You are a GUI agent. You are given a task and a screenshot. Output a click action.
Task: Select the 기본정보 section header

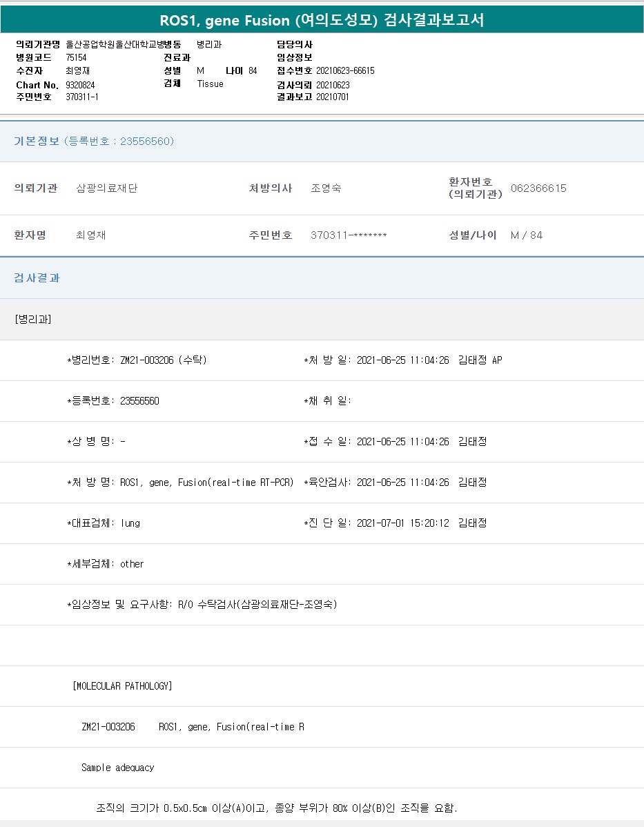click(94, 142)
